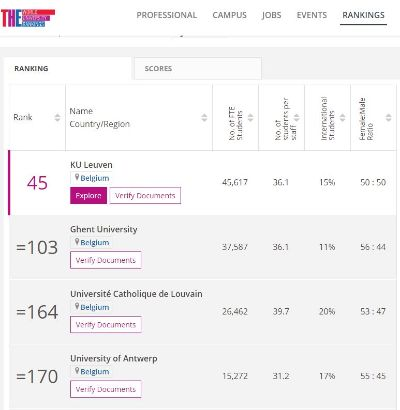Click the THE World University Rankings logo
Screen dimensions: 400x410
pos(28,18)
